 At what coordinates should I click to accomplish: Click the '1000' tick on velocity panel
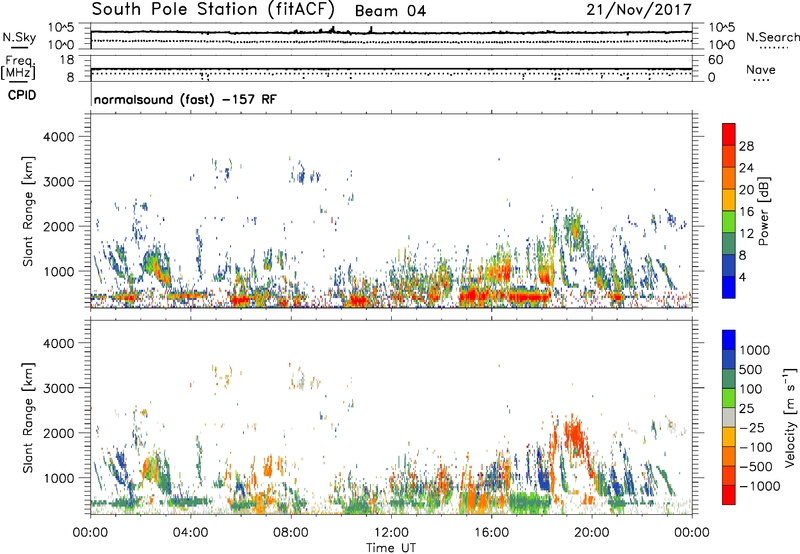pos(58,478)
